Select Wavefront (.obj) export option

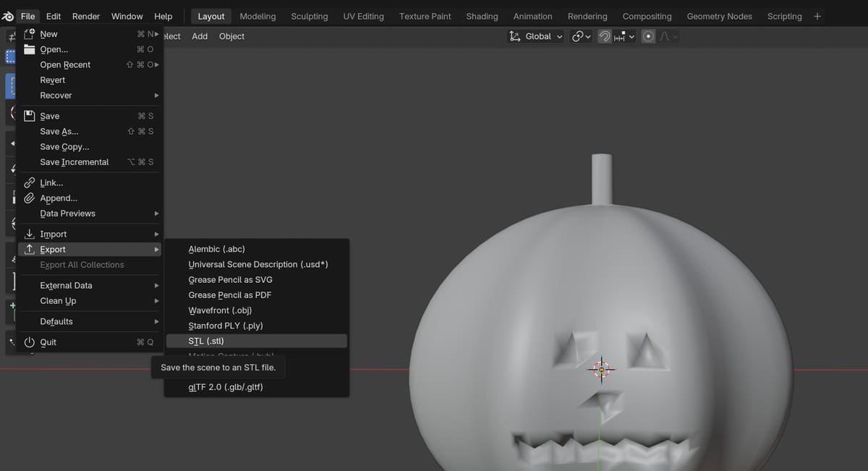click(x=257, y=310)
